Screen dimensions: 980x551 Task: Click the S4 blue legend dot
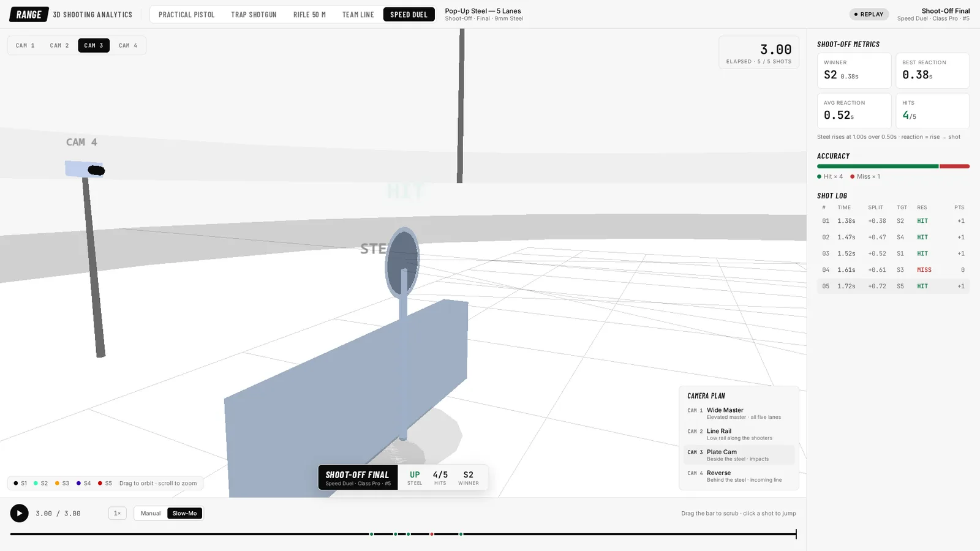(78, 483)
